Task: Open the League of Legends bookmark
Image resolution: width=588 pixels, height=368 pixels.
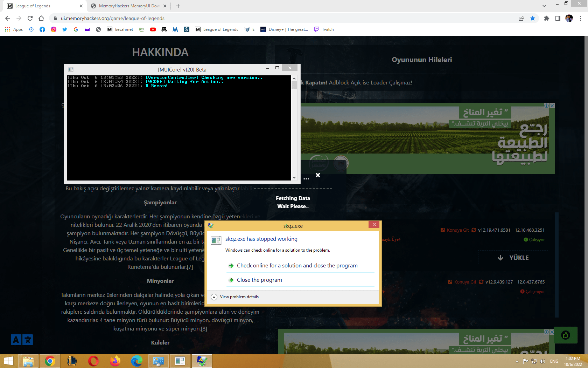Action: [217, 29]
